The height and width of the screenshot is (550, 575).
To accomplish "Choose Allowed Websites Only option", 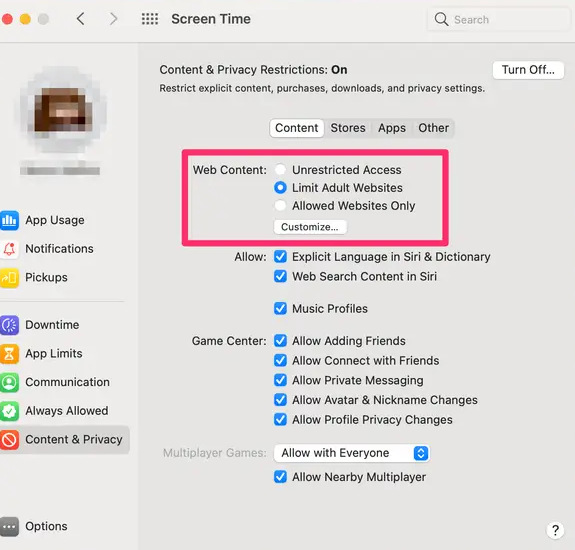I will (281, 205).
